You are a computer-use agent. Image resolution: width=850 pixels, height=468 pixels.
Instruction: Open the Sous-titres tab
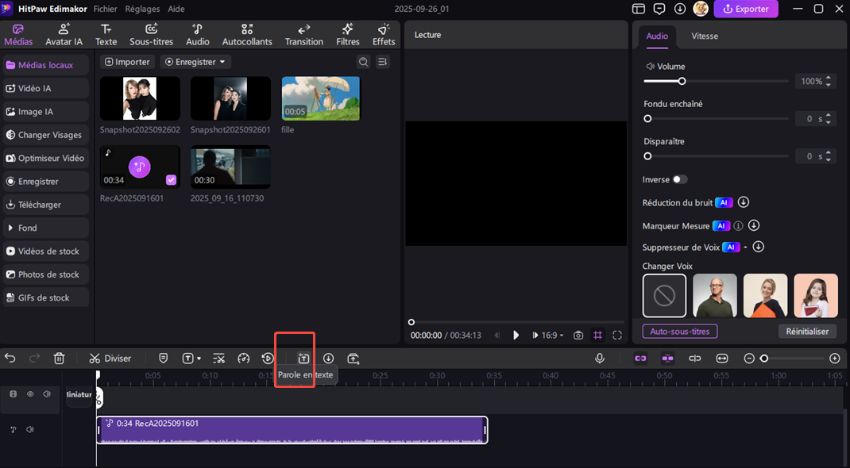151,34
